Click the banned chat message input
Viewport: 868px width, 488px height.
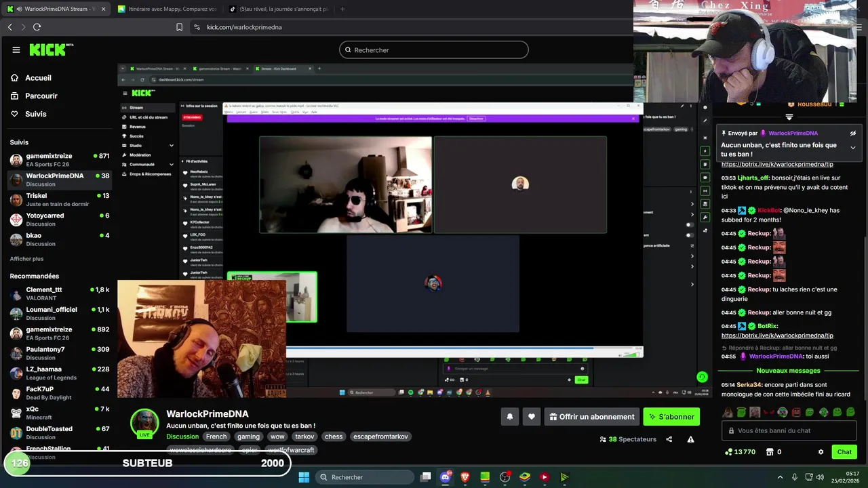789,430
